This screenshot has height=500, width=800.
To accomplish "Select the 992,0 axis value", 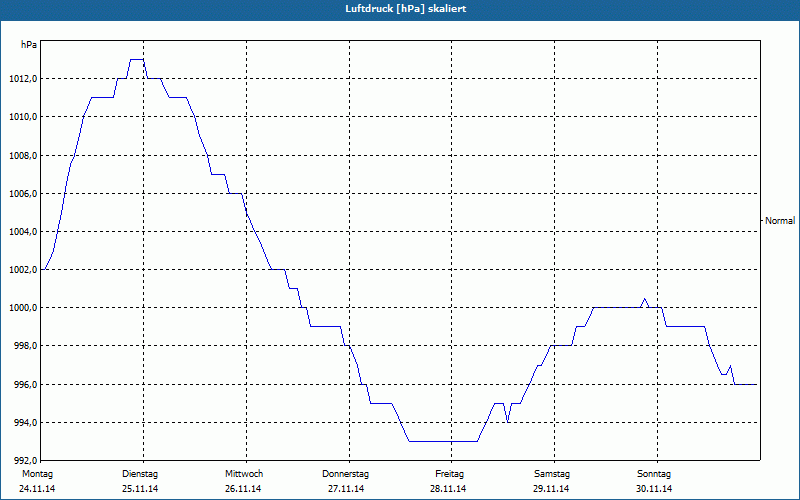I will pos(26,459).
